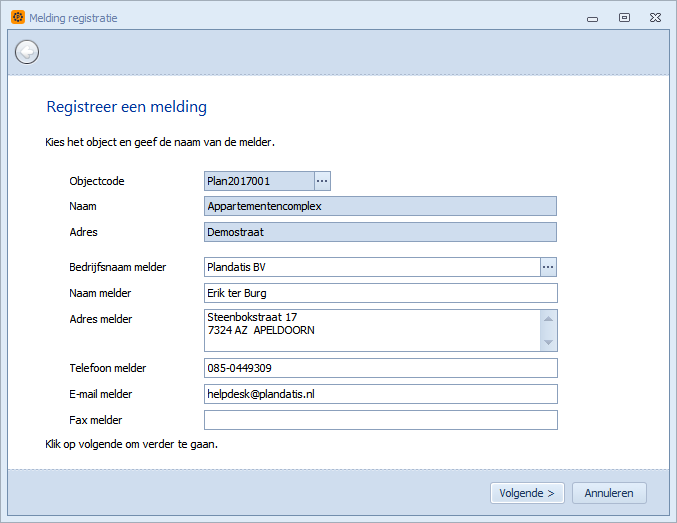677x523 pixels.
Task: Click the back arrow navigation icon
Action: (27, 52)
